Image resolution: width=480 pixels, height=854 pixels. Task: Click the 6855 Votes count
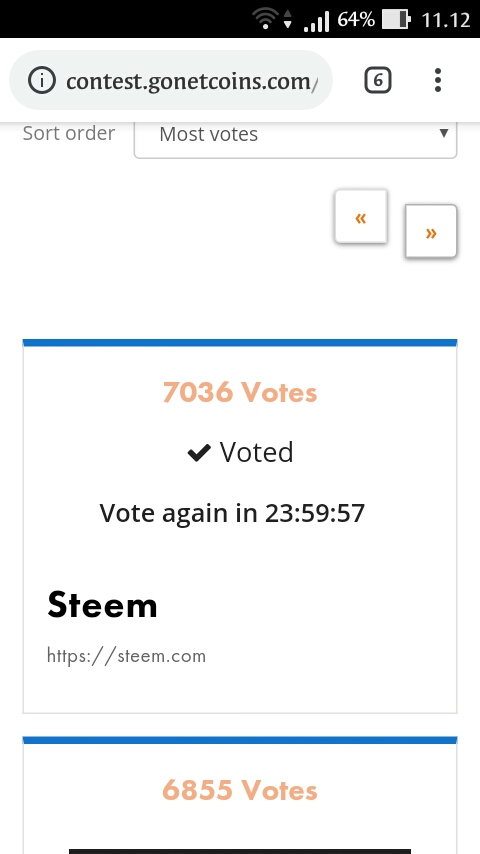pos(240,790)
